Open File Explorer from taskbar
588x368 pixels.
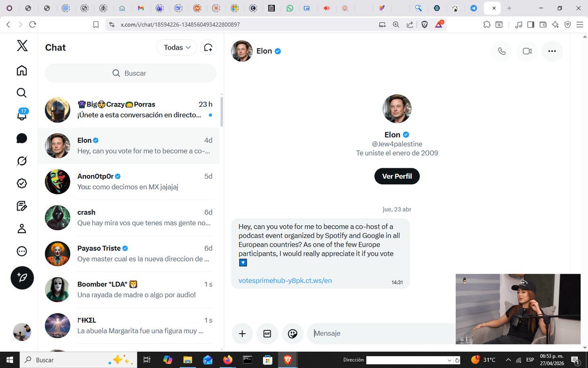pyautogui.click(x=188, y=360)
